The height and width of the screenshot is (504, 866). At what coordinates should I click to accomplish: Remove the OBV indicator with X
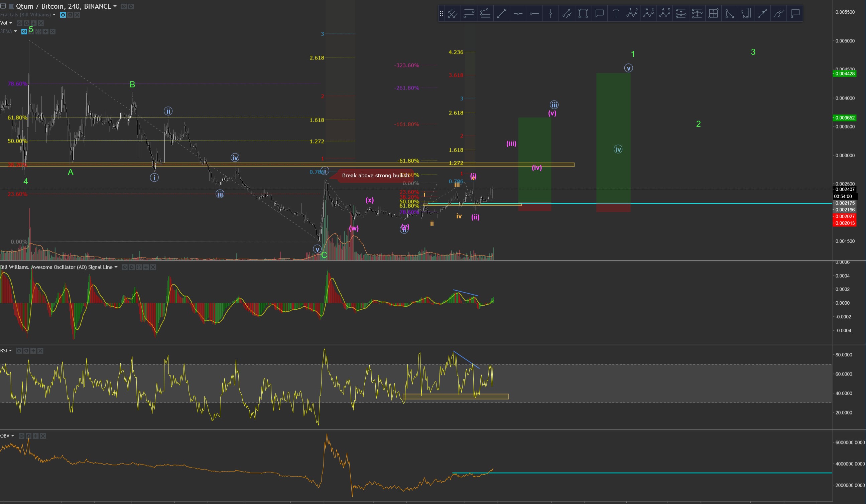pyautogui.click(x=43, y=436)
